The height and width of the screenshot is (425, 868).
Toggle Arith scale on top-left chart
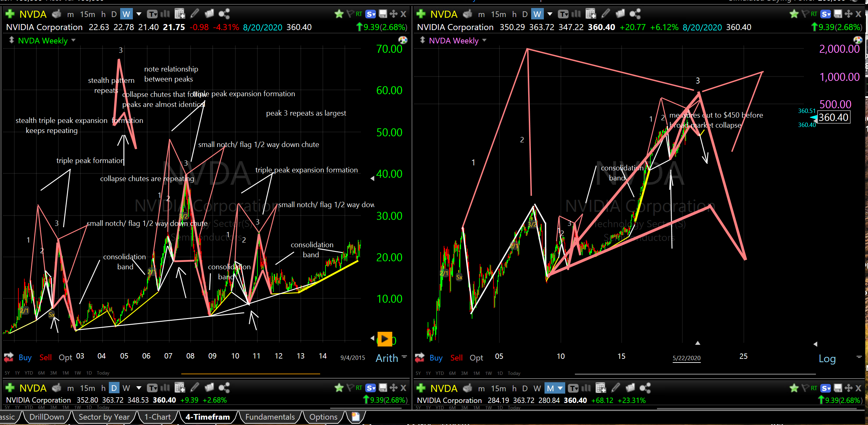(x=387, y=358)
